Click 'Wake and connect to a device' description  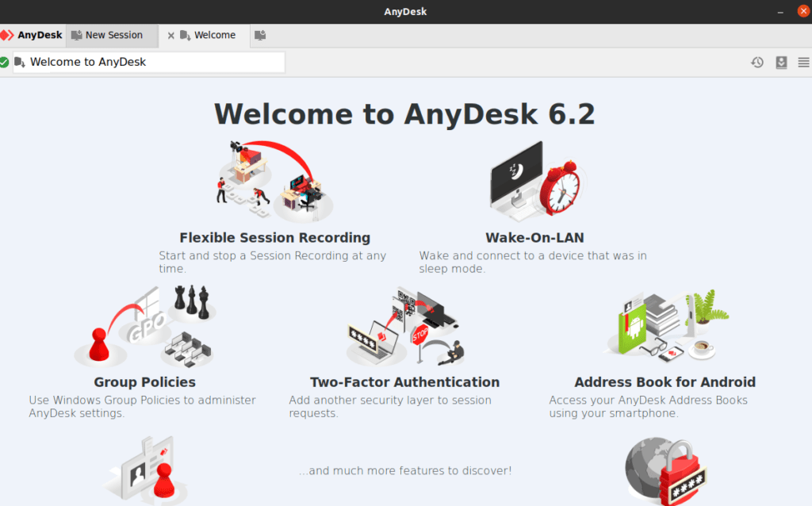pos(533,262)
